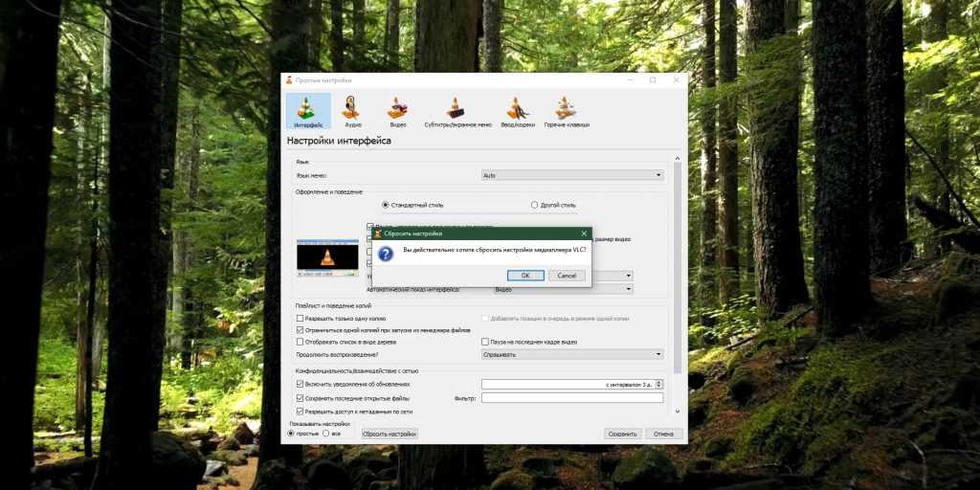Click the Фильтр text input field
Image resolution: width=980 pixels, height=490 pixels.
click(571, 398)
